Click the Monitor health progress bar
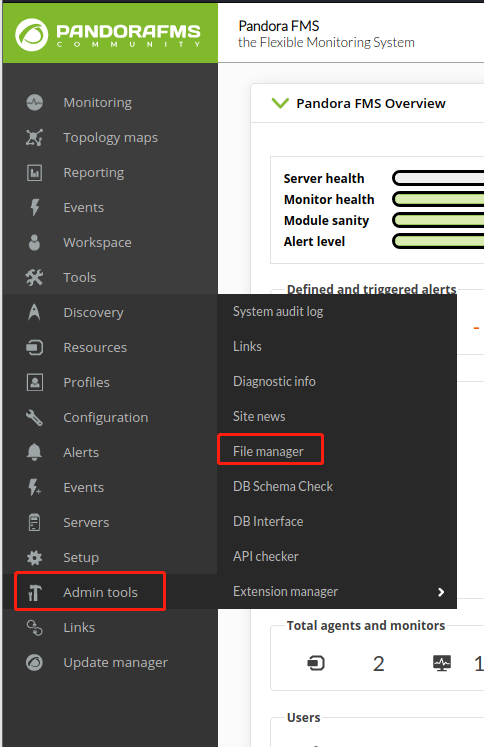 click(x=438, y=199)
